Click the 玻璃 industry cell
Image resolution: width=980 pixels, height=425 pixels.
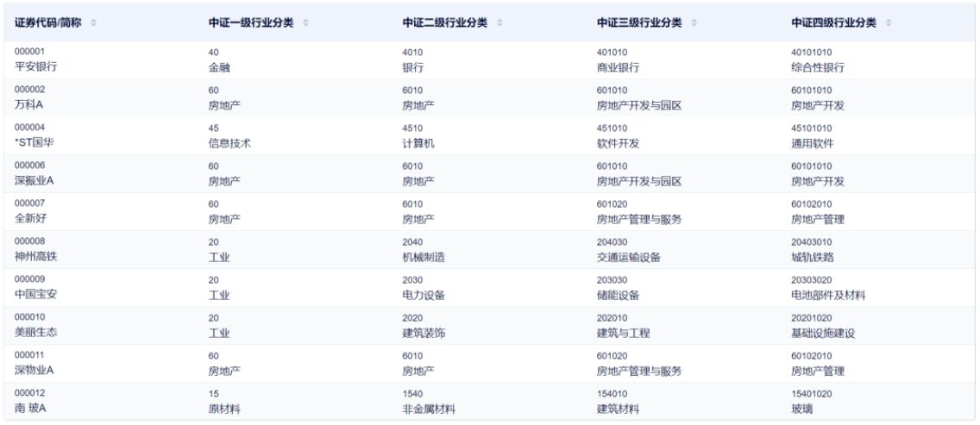click(x=802, y=409)
